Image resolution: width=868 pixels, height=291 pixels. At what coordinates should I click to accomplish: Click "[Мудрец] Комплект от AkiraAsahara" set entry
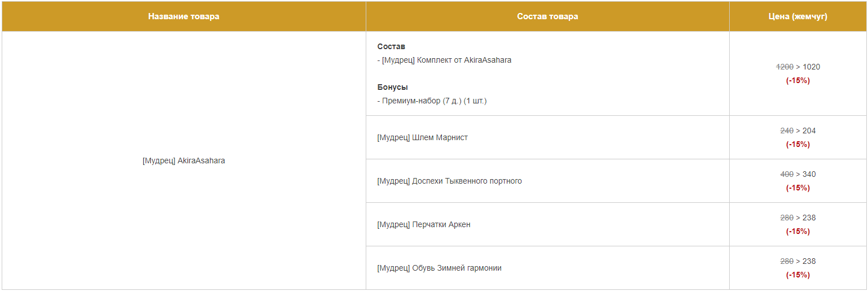point(446,60)
